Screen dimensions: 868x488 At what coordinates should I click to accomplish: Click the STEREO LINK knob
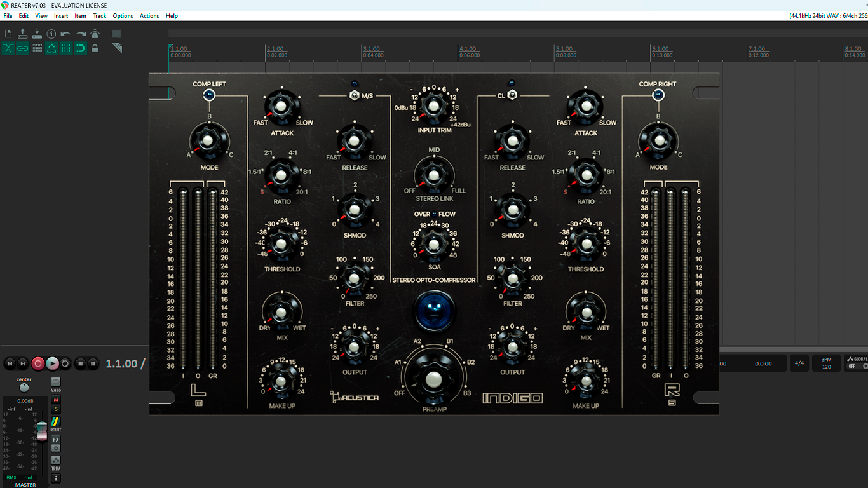[x=434, y=174]
